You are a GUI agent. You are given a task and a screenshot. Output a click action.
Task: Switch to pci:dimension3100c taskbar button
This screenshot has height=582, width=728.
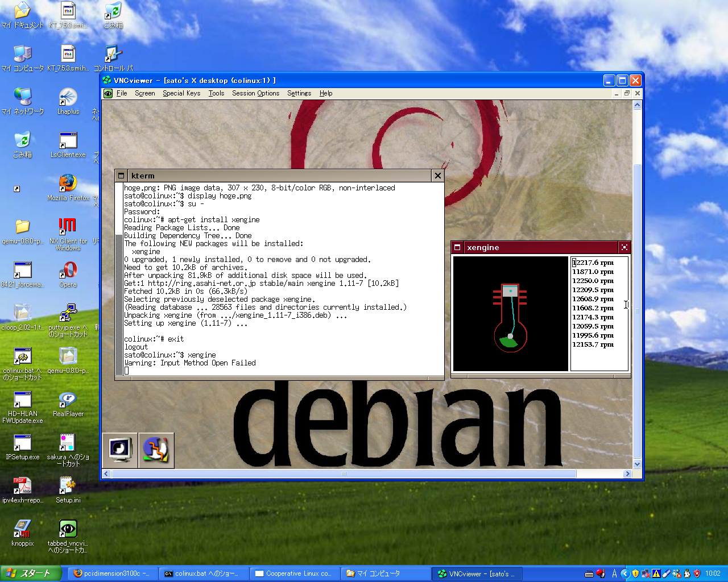tap(111, 573)
